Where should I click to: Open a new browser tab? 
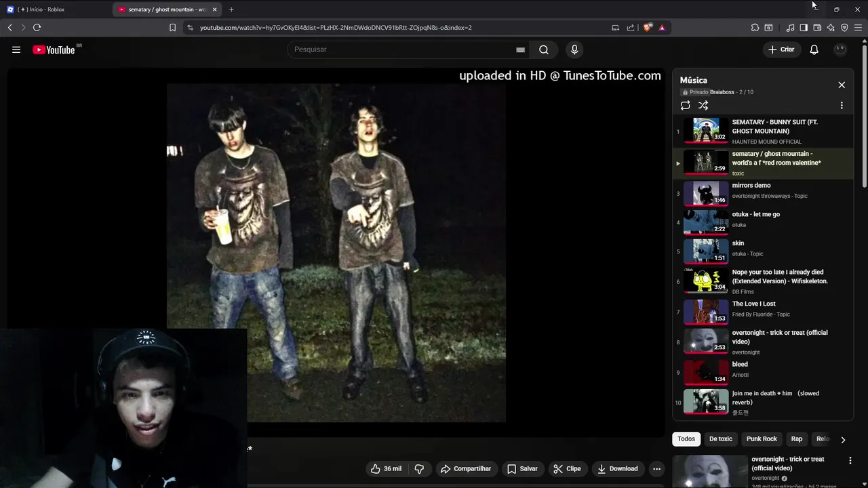[x=231, y=9]
